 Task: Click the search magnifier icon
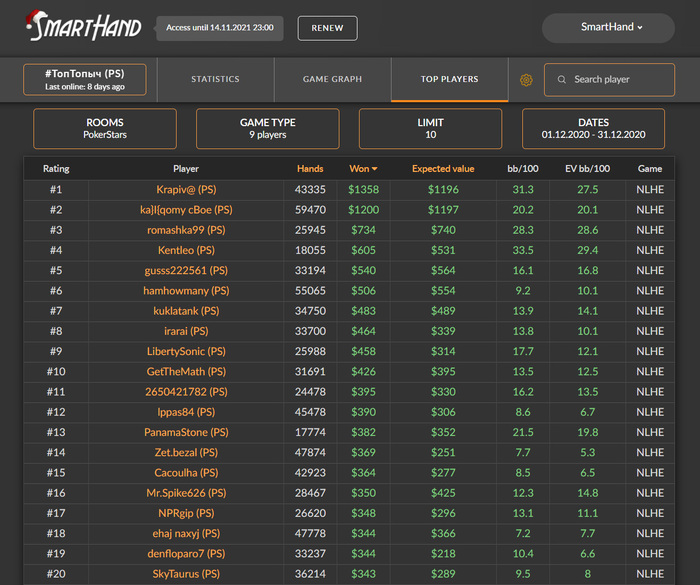[x=562, y=79]
